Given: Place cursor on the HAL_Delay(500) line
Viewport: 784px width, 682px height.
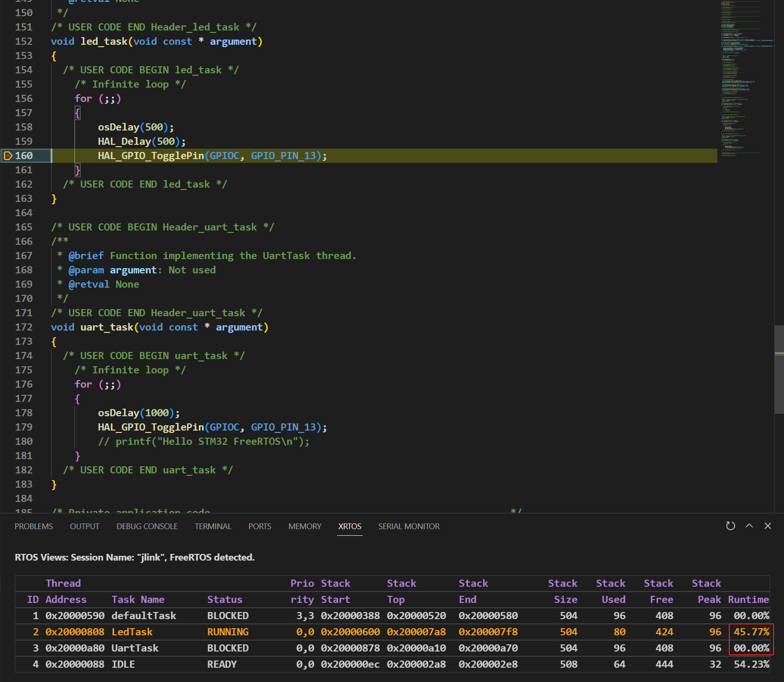Looking at the screenshot, I should pos(141,141).
